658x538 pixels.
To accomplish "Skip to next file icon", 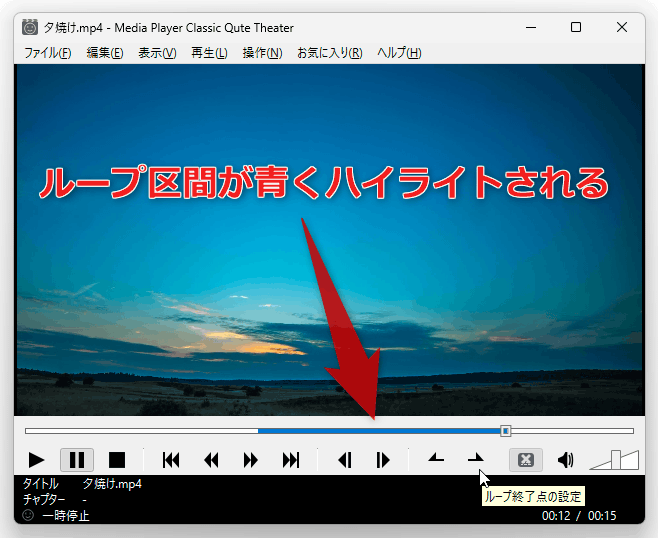I will coord(291,460).
